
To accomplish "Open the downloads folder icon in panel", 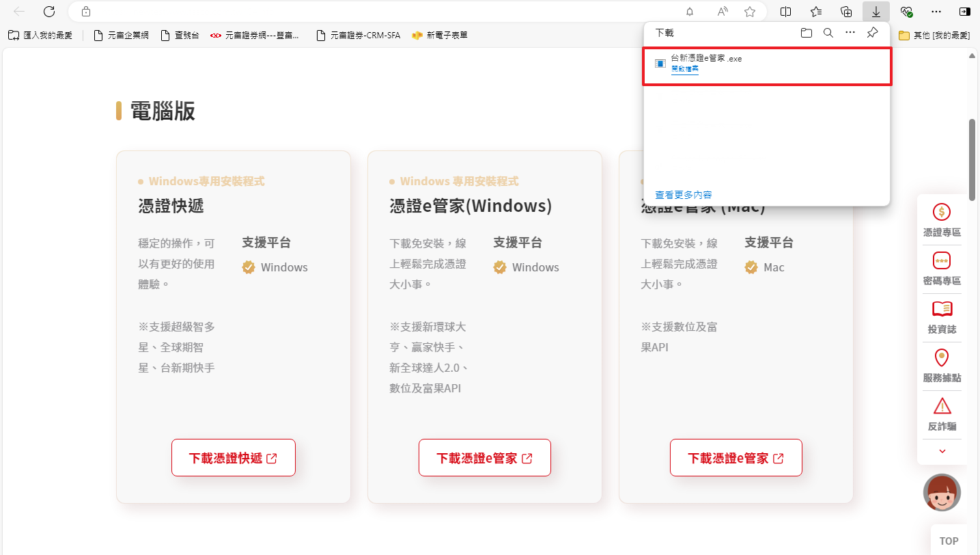I will pyautogui.click(x=807, y=33).
